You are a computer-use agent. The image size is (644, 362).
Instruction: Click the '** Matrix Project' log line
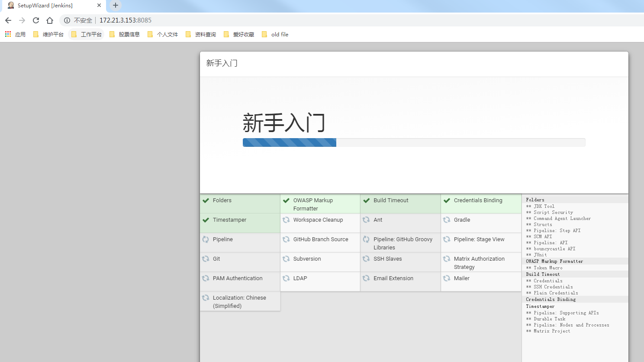(x=548, y=331)
